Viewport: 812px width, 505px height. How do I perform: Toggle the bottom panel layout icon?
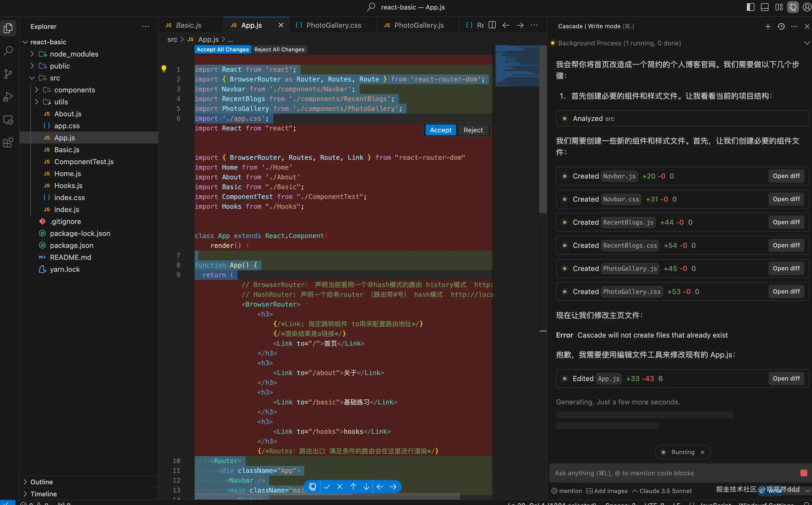pyautogui.click(x=765, y=7)
